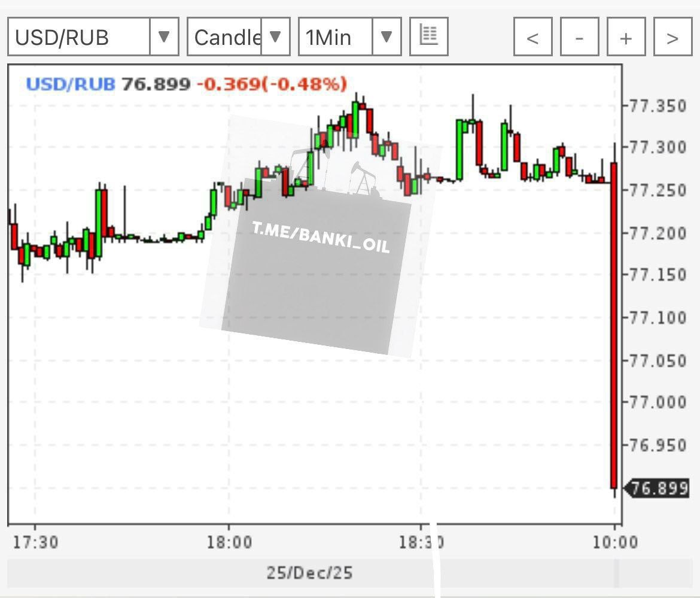Click the -0.369(-0.48%) change value
The image size is (700, 598).
(272, 84)
